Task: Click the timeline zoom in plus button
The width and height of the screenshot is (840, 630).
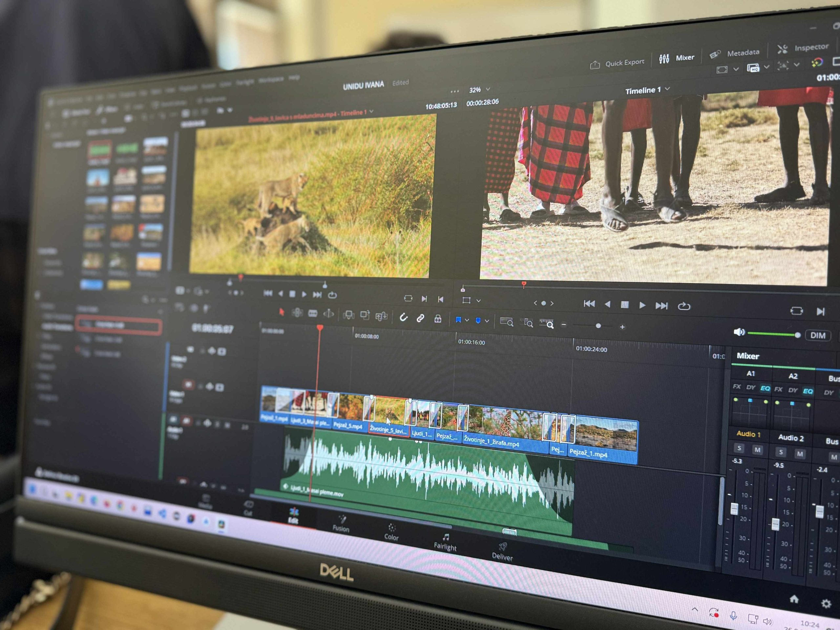Action: coord(622,326)
